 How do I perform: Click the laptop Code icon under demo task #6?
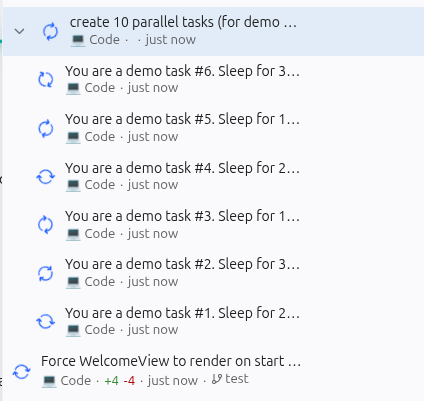73,88
